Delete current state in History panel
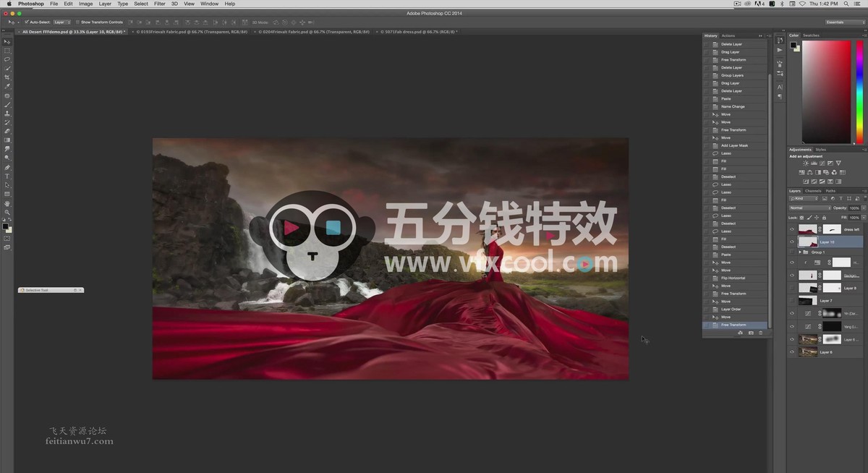The height and width of the screenshot is (473, 868). tap(760, 333)
